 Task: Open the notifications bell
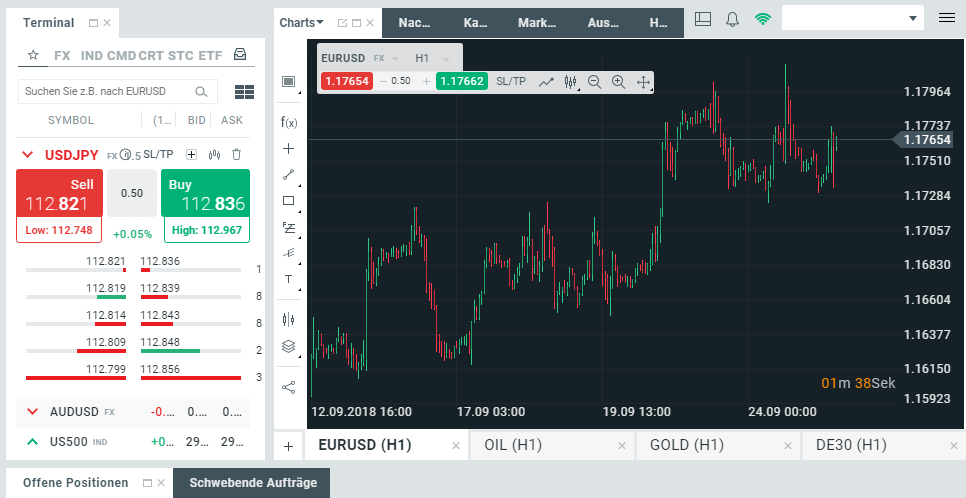(733, 19)
